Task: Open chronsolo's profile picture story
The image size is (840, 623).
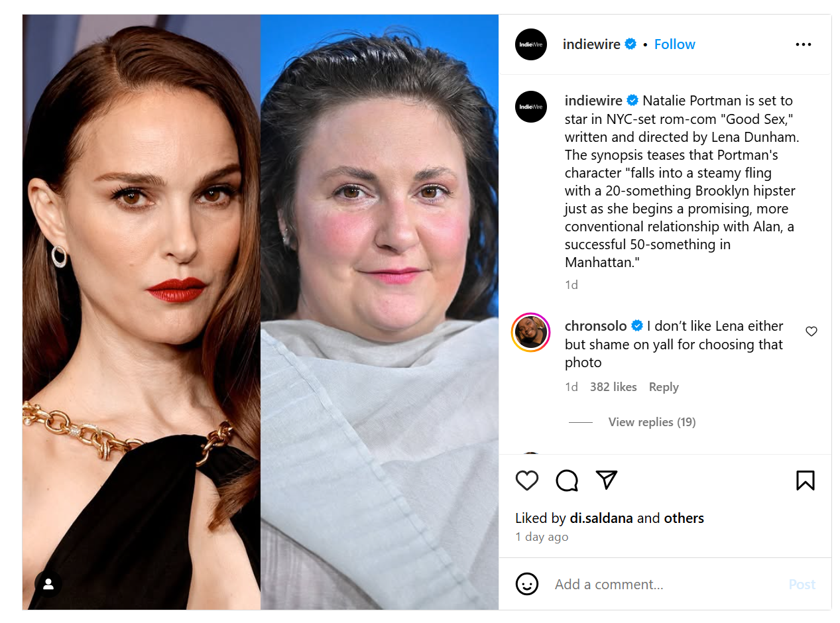Action: [531, 332]
